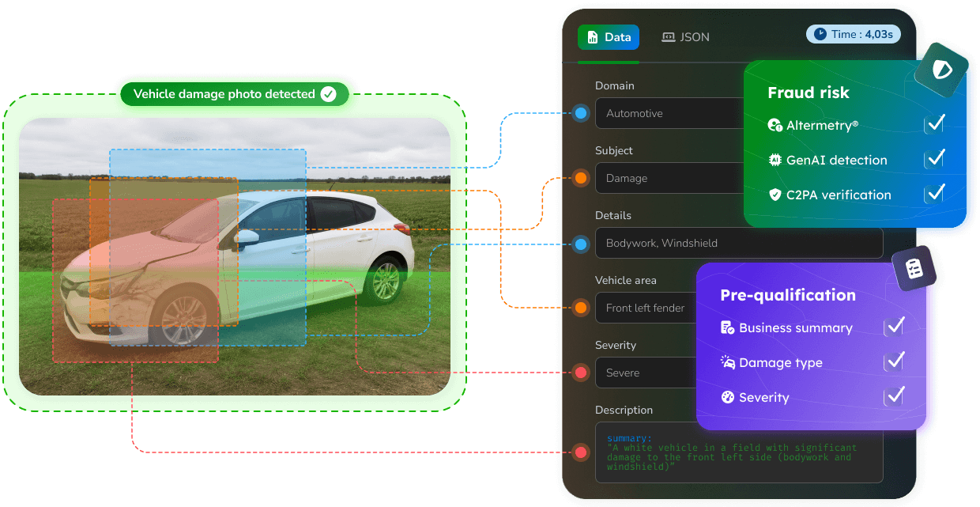Toggle the Altermetry checkbox

[935, 124]
